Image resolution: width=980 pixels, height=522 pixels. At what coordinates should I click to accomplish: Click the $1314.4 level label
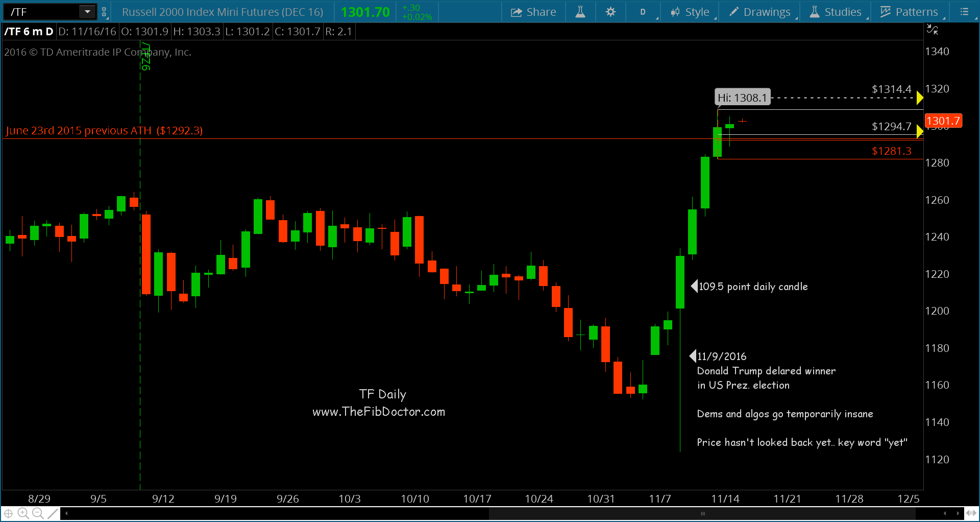pyautogui.click(x=891, y=89)
